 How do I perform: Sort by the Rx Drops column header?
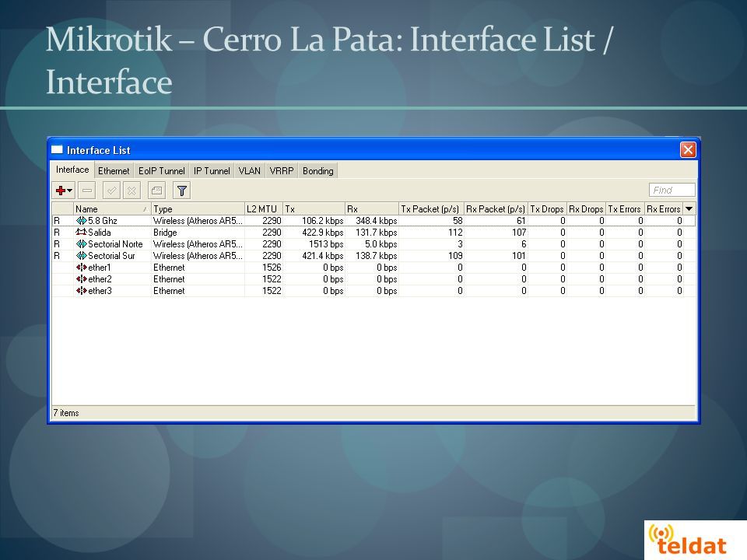coord(586,208)
